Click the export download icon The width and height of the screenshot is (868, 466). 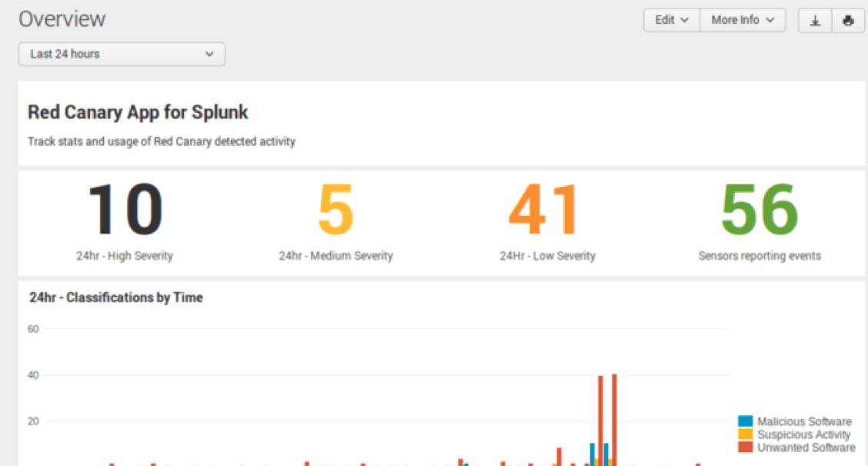click(815, 21)
